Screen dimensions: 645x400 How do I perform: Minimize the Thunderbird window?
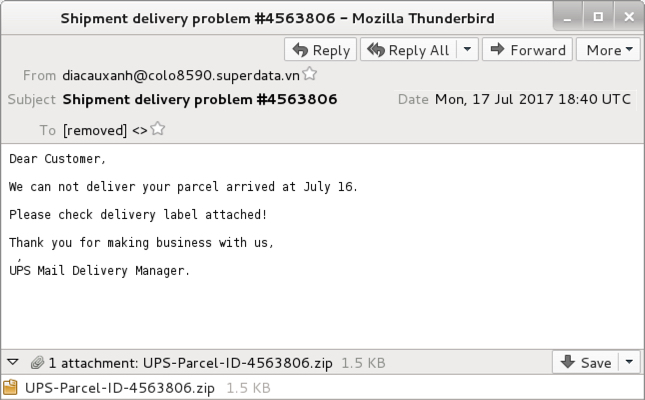[x=568, y=16]
